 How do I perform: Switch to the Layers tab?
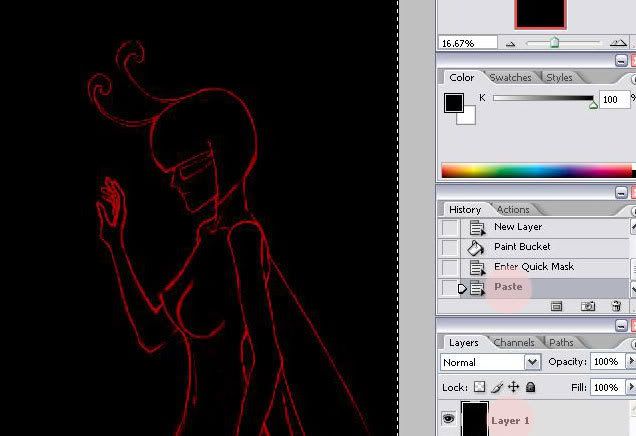click(464, 343)
